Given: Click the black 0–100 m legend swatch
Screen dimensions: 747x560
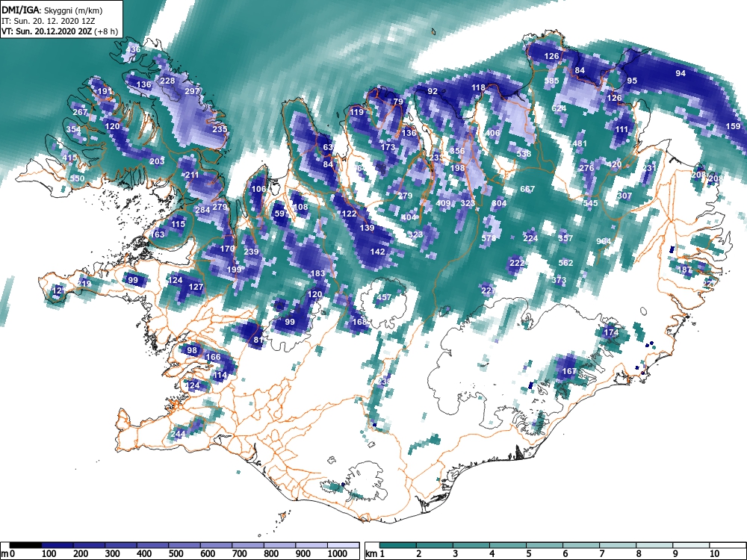Looking at the screenshot, I should tap(25, 545).
